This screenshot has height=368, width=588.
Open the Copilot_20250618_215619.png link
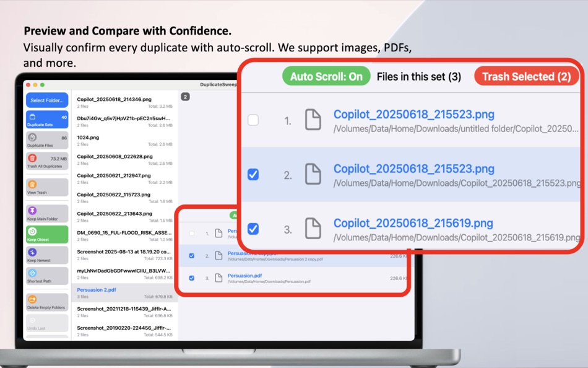pyautogui.click(x=413, y=223)
